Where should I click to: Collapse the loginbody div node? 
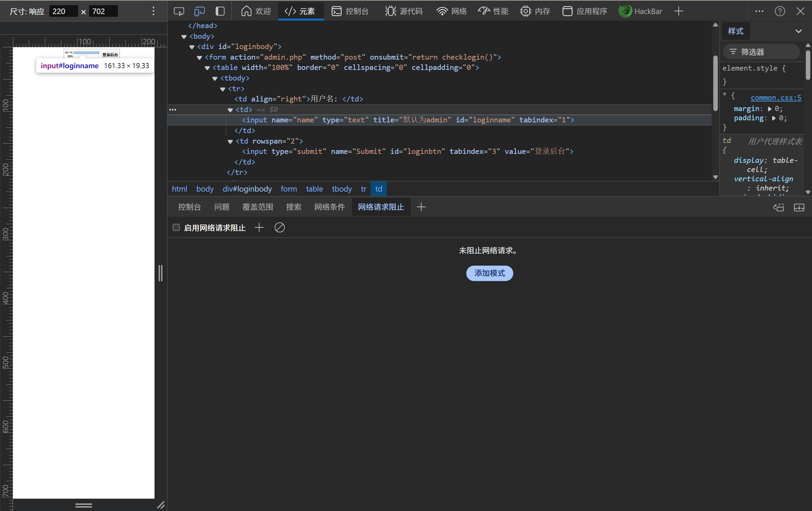[x=192, y=47]
